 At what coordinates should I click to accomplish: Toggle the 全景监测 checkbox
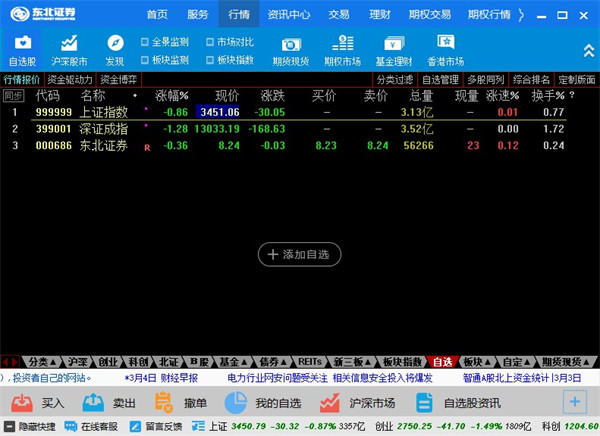pos(146,42)
